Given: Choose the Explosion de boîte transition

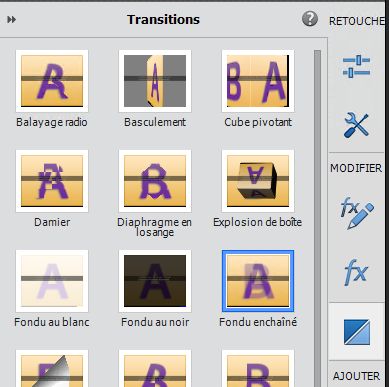Looking at the screenshot, I should tap(258, 181).
